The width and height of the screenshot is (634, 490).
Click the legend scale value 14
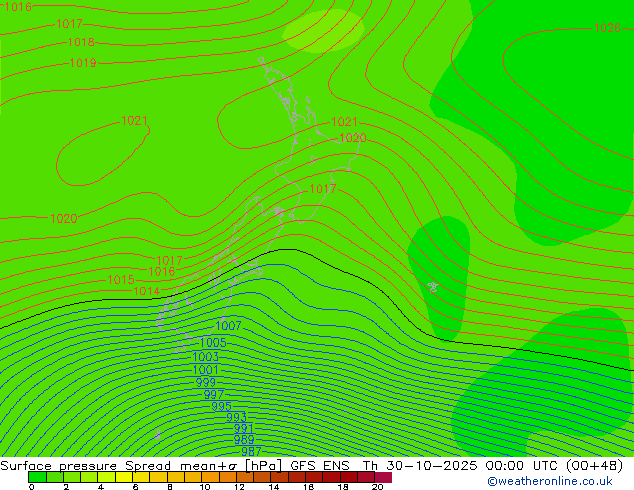point(274,487)
